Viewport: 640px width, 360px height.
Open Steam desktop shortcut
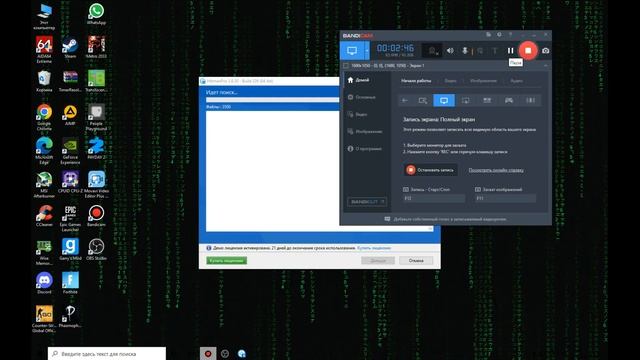[70, 47]
